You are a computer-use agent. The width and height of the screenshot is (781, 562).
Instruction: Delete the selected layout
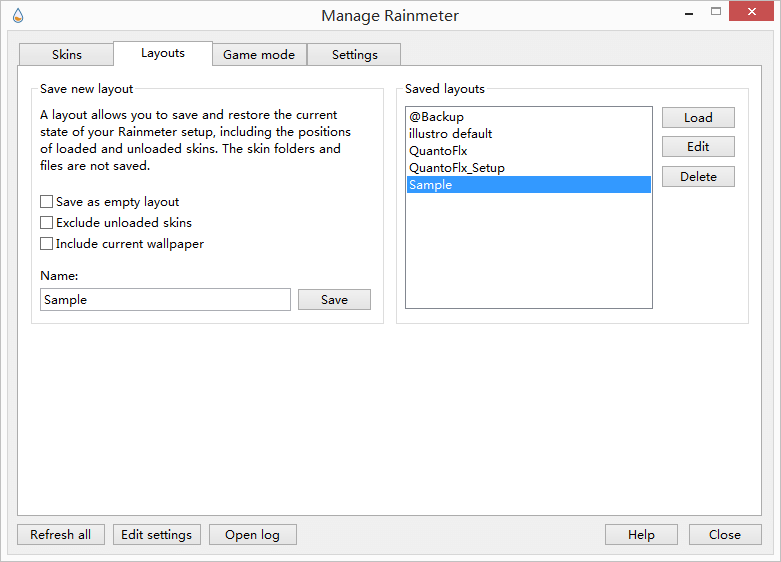pos(698,176)
